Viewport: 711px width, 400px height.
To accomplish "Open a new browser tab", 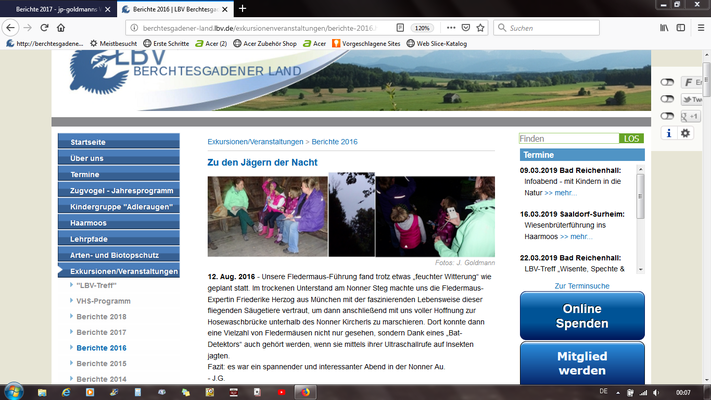I will (x=243, y=9).
